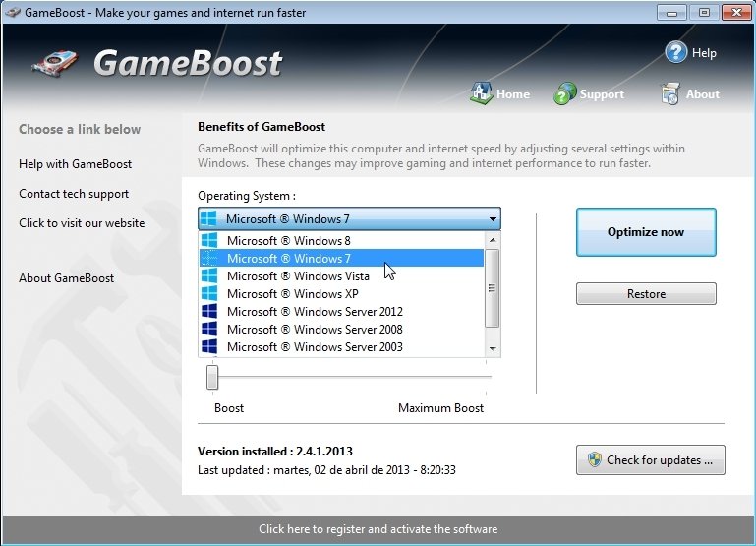Click the Optimize now button

coord(646,232)
